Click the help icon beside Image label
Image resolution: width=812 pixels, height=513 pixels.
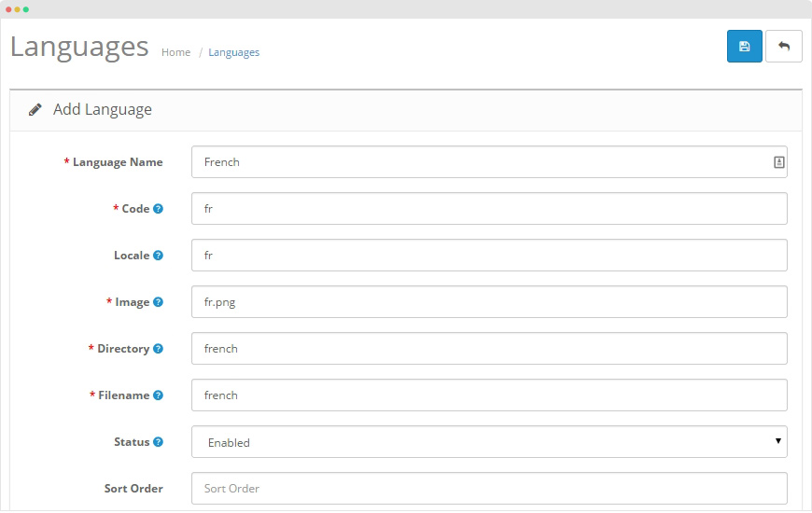click(158, 302)
